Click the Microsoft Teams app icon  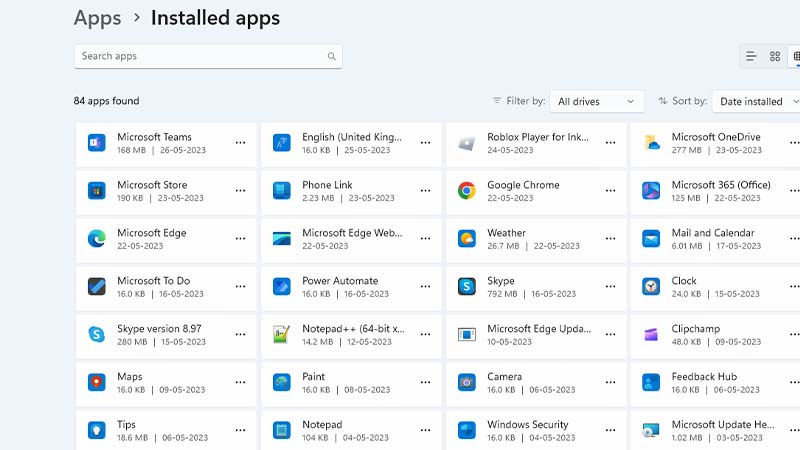pyautogui.click(x=96, y=143)
